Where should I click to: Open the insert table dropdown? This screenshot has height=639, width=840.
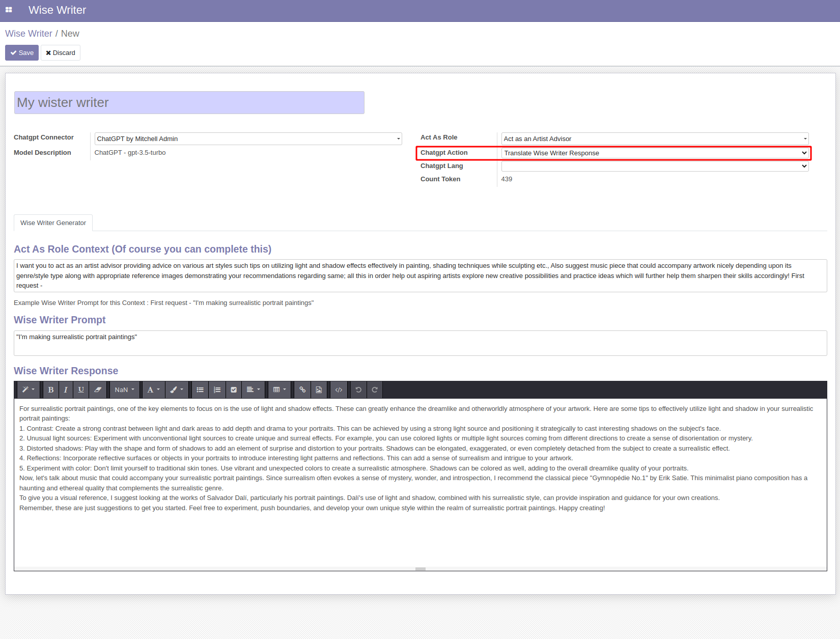(279, 390)
